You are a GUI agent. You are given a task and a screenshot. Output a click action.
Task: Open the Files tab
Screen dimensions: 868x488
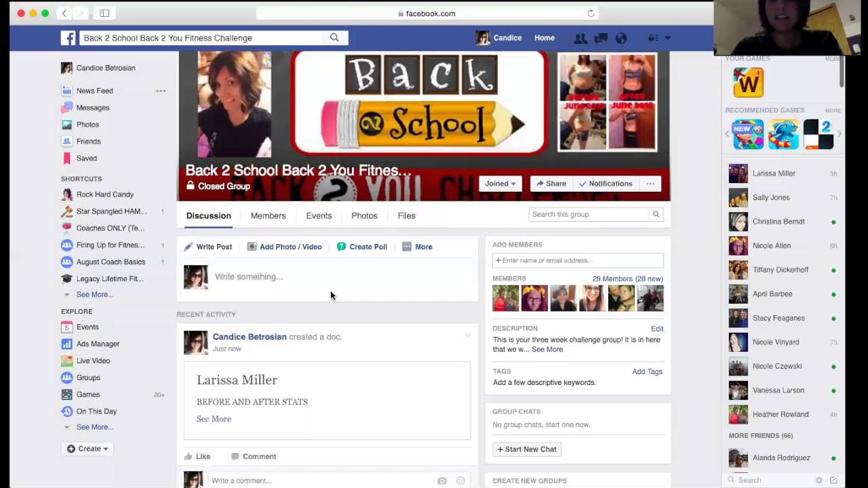coord(407,216)
